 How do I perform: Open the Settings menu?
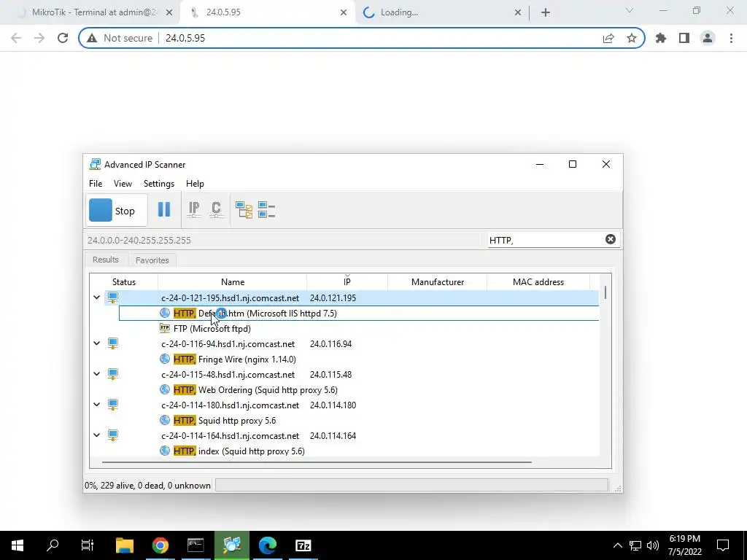(x=158, y=183)
